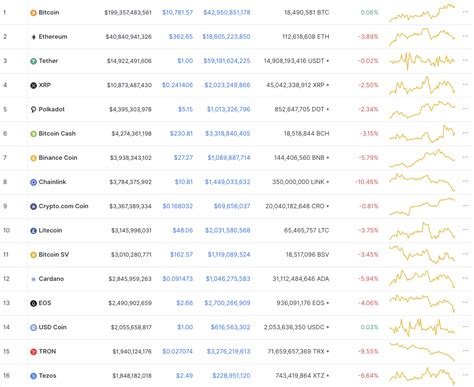474x387 pixels.
Task: Open the EOS name link
Action: click(45, 303)
